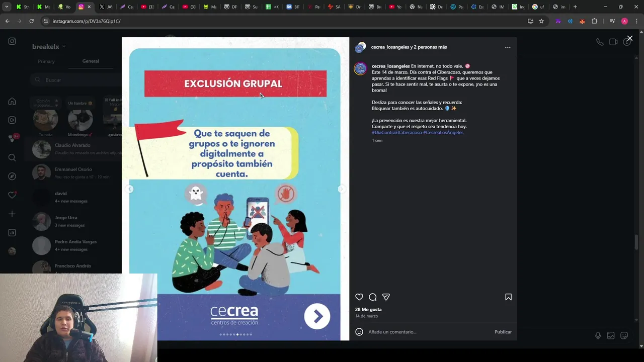Viewport: 644px width, 362px height.
Task: Switch to the first browser tab
Action: point(23,7)
